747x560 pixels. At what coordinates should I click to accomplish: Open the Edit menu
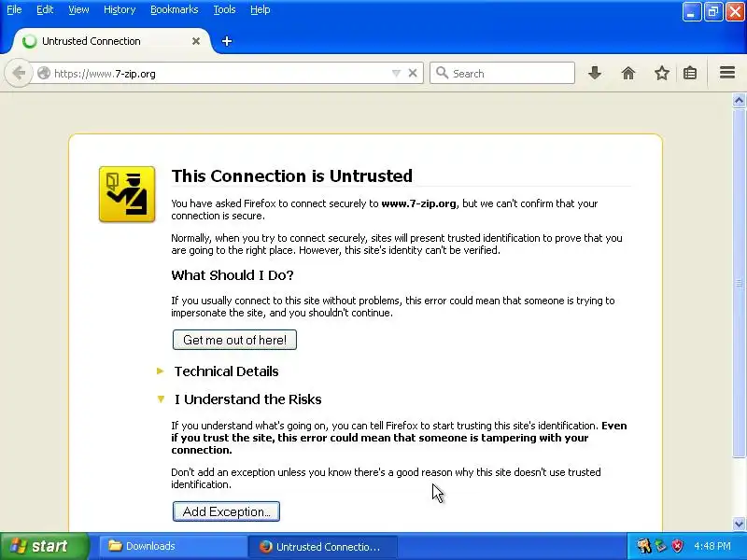click(x=45, y=9)
